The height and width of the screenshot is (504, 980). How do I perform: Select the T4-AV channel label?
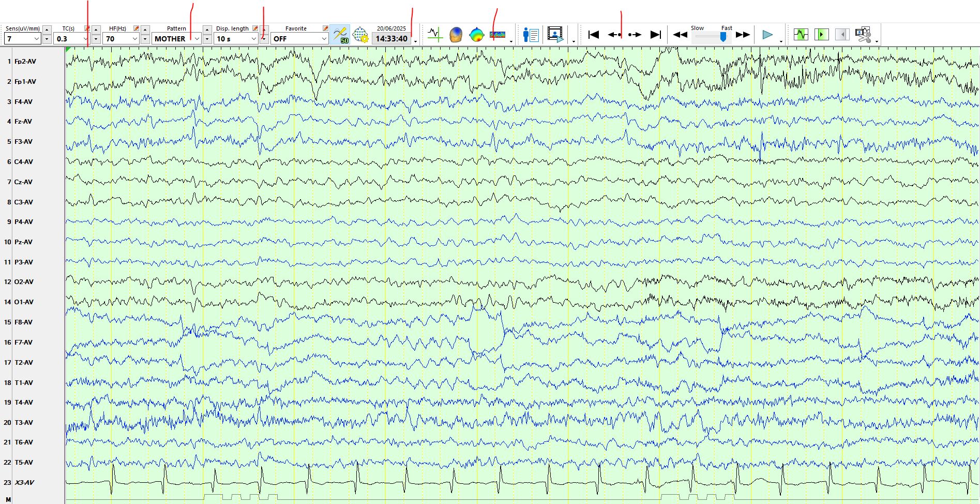tap(24, 403)
